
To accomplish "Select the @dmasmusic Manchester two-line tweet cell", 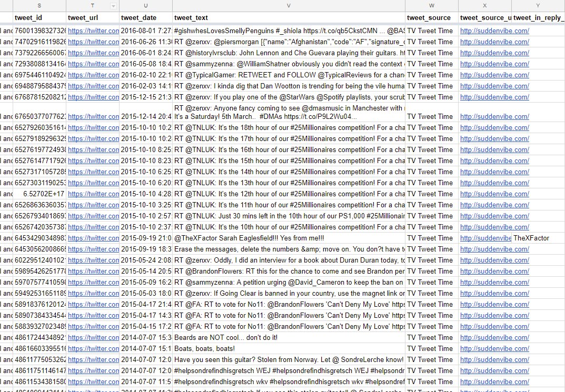I will 289,112.
